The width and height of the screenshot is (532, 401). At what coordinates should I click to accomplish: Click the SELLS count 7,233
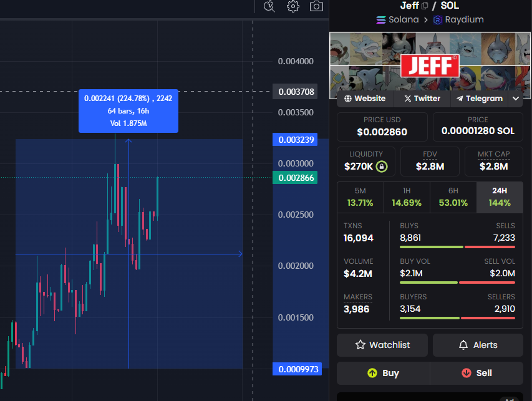(504, 238)
